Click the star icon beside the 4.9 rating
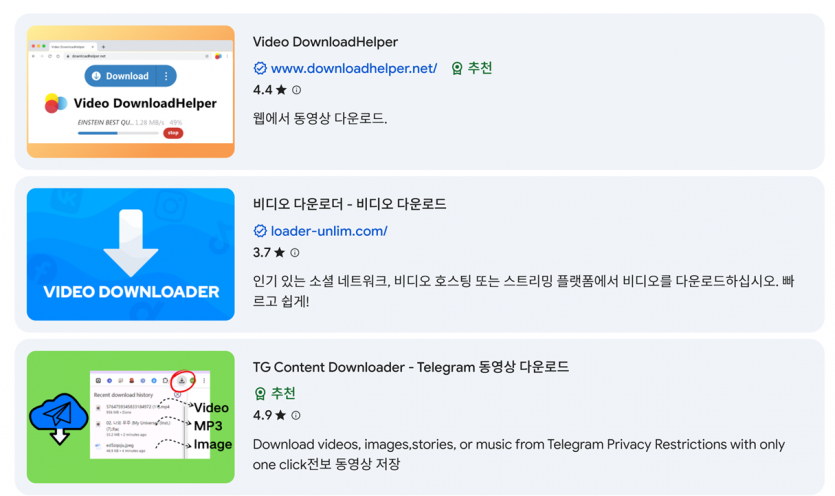835x496 pixels. tap(281, 415)
